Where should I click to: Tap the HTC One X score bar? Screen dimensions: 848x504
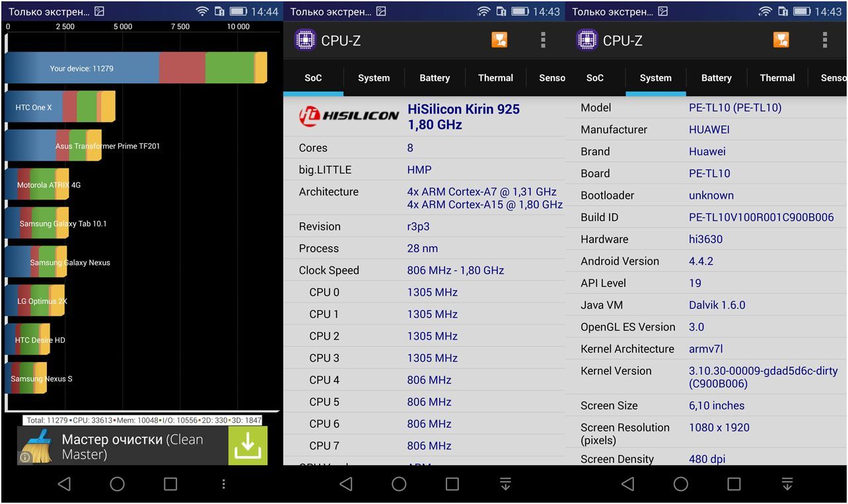(x=59, y=107)
